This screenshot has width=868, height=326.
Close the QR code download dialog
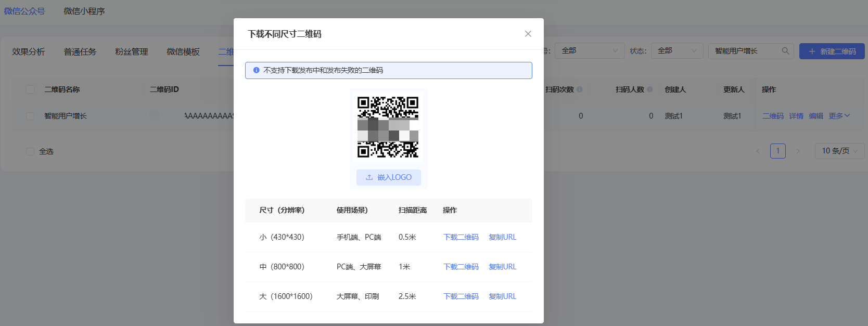coord(528,34)
